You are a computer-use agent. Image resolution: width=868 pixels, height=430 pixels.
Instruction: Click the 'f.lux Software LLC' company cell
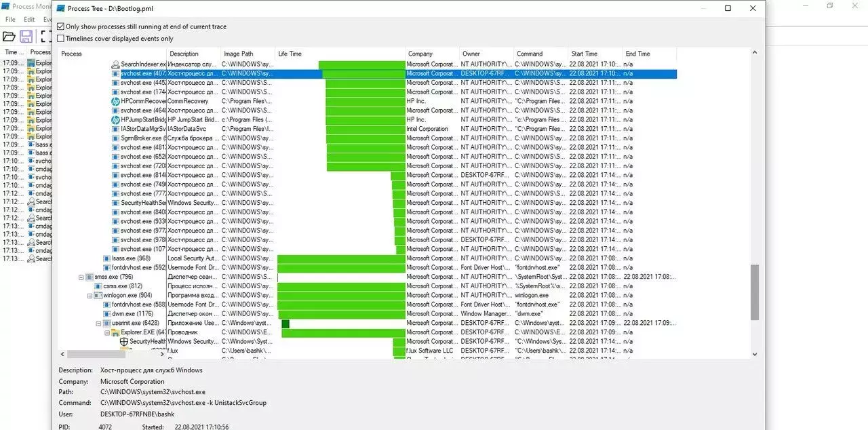(430, 351)
